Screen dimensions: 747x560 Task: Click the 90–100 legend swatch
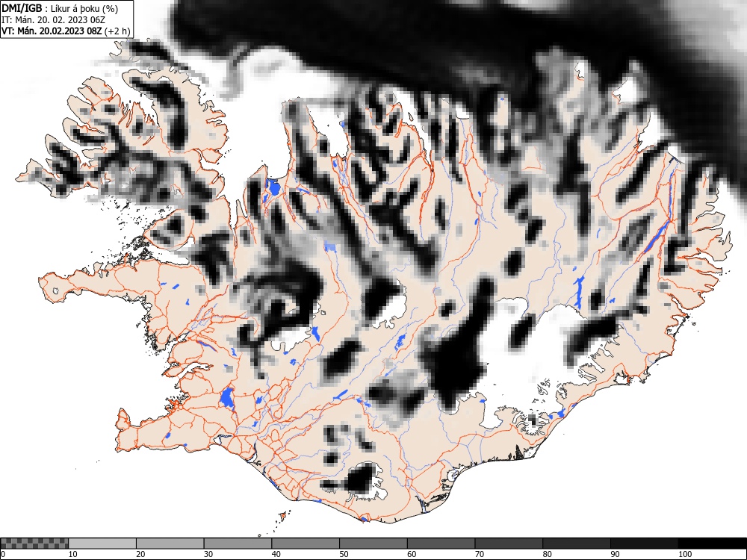tap(644, 544)
